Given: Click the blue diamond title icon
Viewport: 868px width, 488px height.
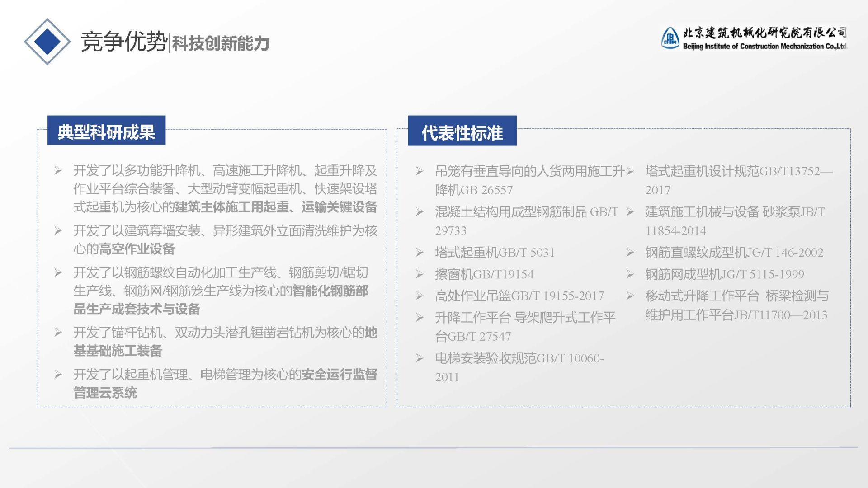Looking at the screenshot, I should pyautogui.click(x=47, y=42).
